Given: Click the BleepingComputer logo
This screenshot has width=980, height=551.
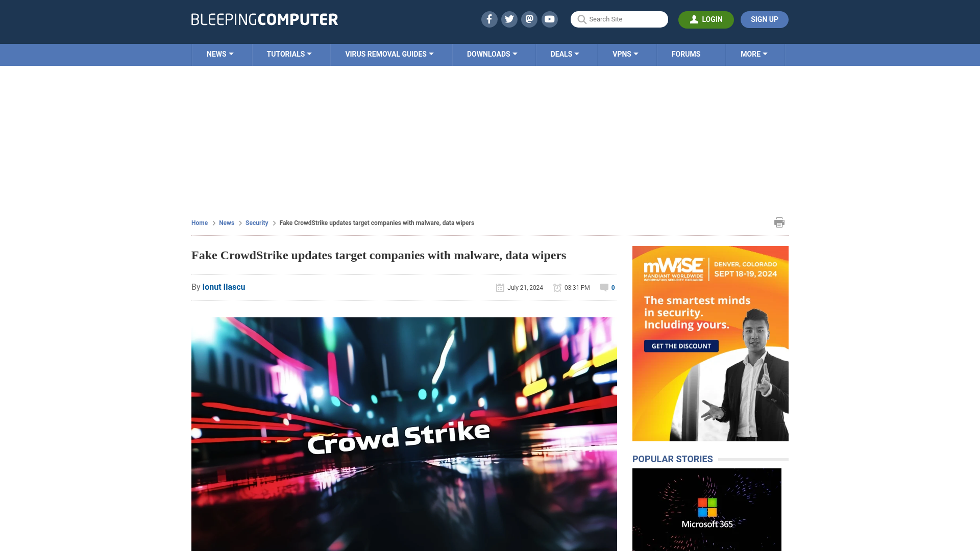Looking at the screenshot, I should pyautogui.click(x=264, y=19).
